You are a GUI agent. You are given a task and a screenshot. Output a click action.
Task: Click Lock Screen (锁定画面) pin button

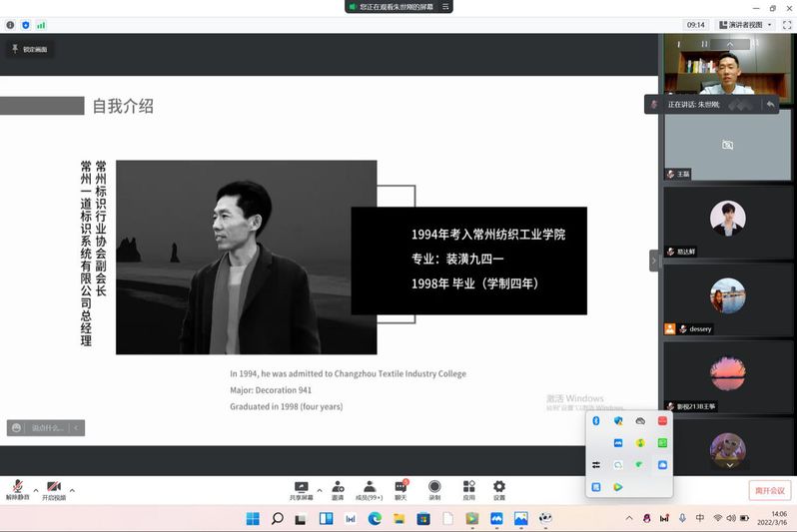29,49
